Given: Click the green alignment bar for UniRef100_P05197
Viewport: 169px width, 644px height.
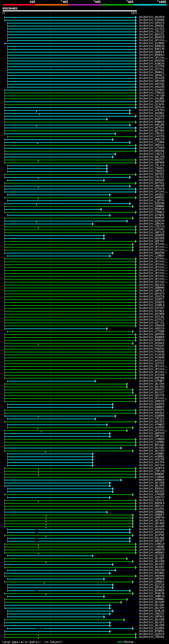Looking at the screenshot, I should pyautogui.click(x=71, y=346).
